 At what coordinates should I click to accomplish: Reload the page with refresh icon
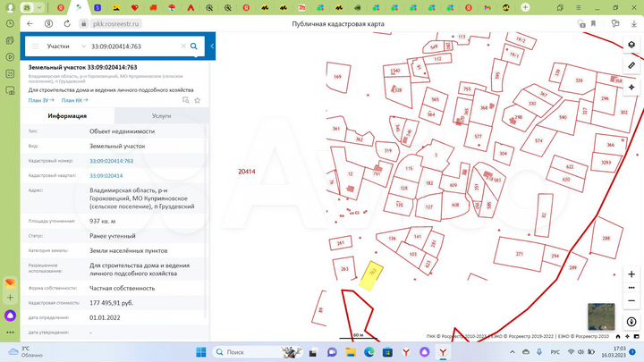(67, 24)
